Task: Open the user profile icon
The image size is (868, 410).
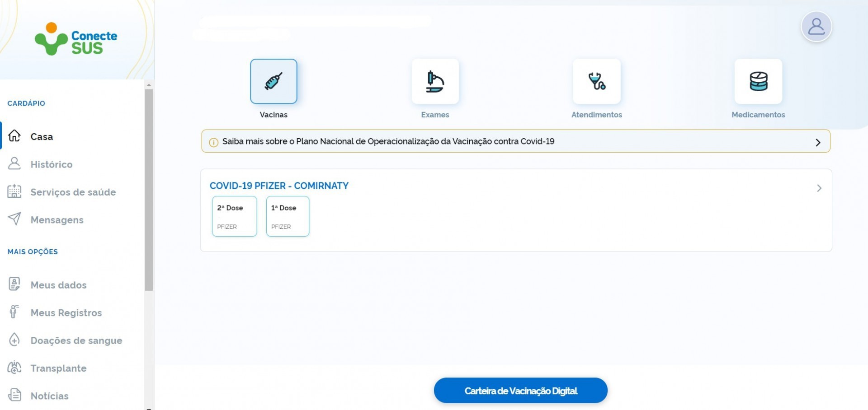Action: click(816, 26)
